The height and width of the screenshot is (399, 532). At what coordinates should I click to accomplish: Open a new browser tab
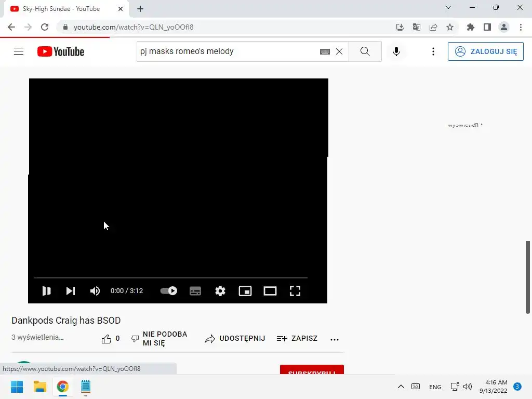click(140, 9)
